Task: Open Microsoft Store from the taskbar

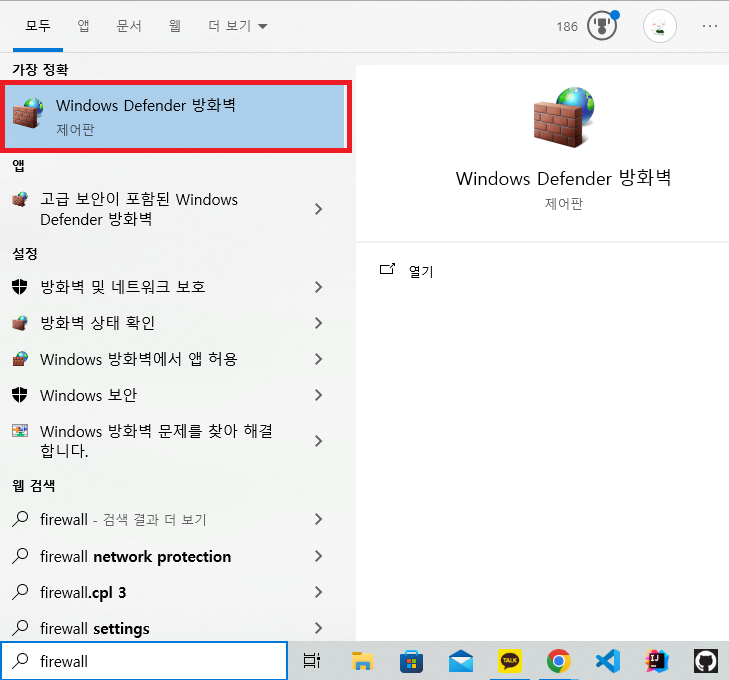Action: pos(411,661)
